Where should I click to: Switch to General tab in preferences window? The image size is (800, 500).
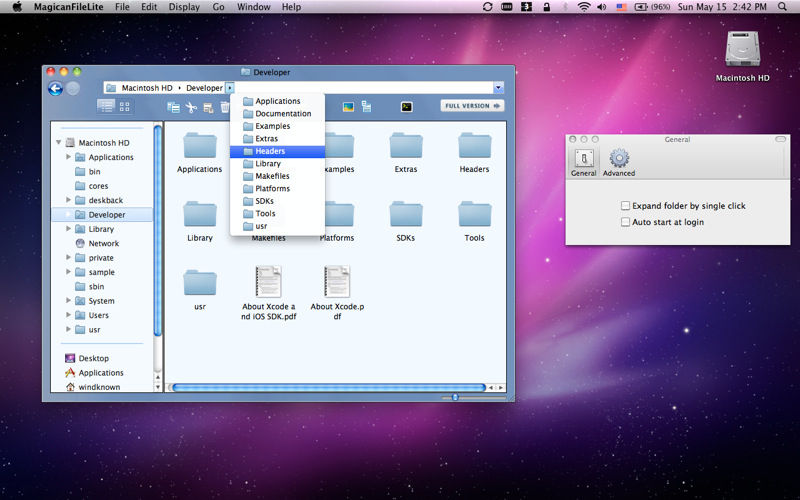(583, 163)
